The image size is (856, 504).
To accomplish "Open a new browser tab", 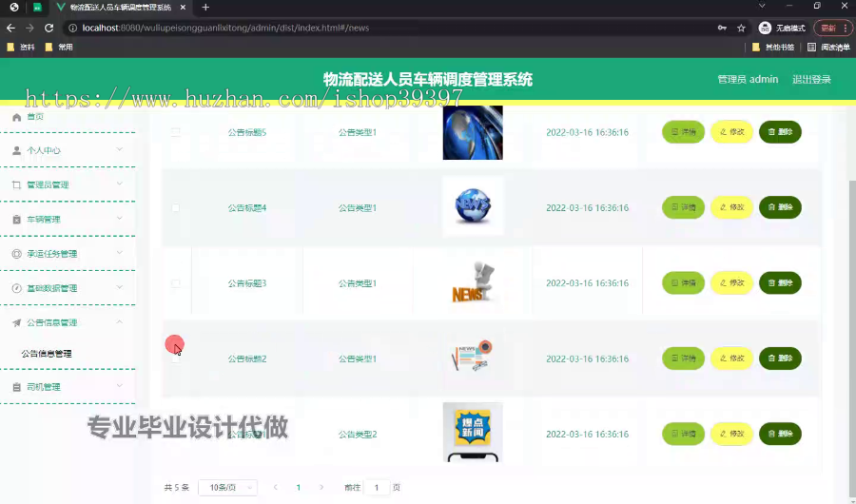I will (205, 7).
